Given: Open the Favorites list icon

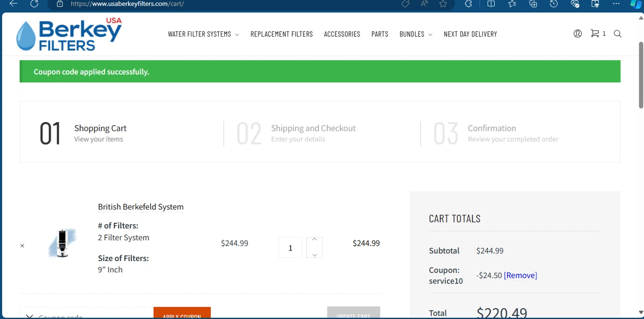Looking at the screenshot, I should 512,3.
